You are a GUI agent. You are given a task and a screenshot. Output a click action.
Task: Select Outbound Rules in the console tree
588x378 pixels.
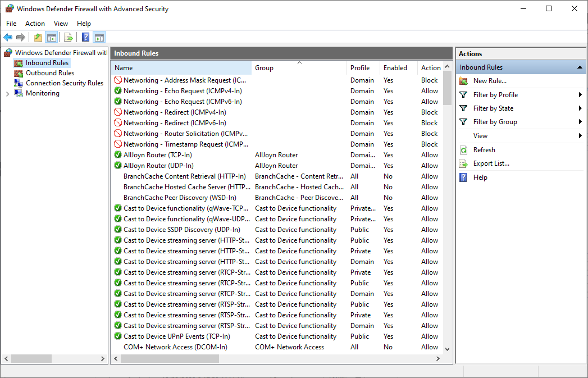[49, 73]
